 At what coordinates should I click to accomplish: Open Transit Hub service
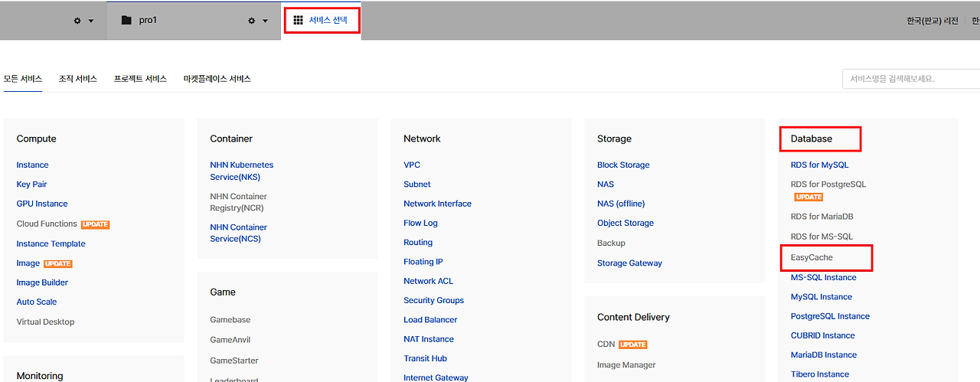point(425,358)
